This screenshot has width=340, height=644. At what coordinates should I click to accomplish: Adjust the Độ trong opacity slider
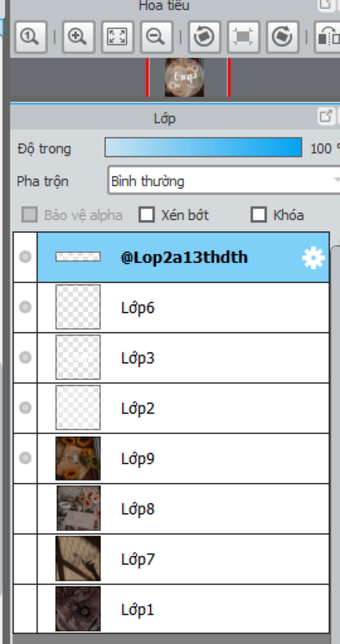tap(203, 147)
